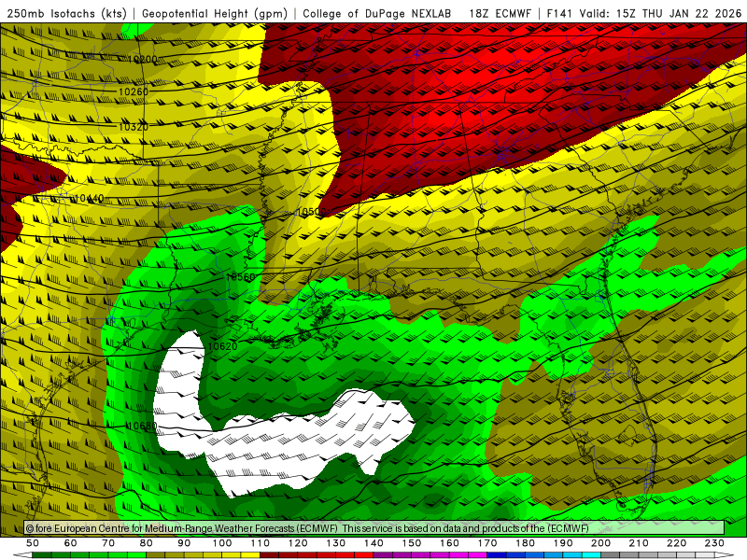Click the legend value 200

point(601,543)
